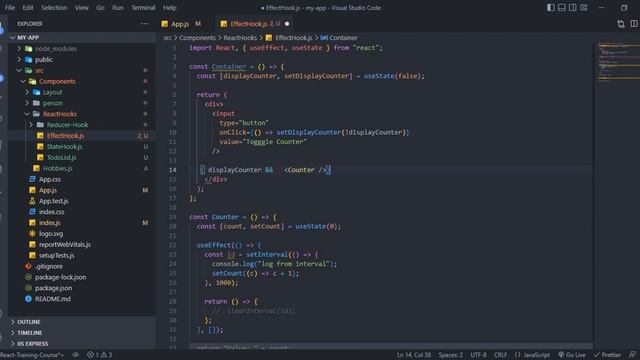Open the Go menu
Viewport: 640px width, 360px height.
click(x=100, y=7)
